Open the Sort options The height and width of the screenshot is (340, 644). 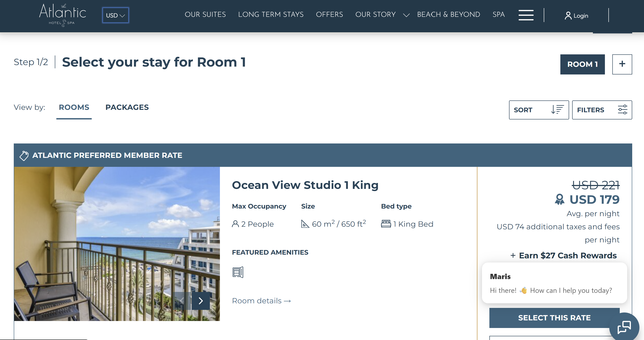539,110
